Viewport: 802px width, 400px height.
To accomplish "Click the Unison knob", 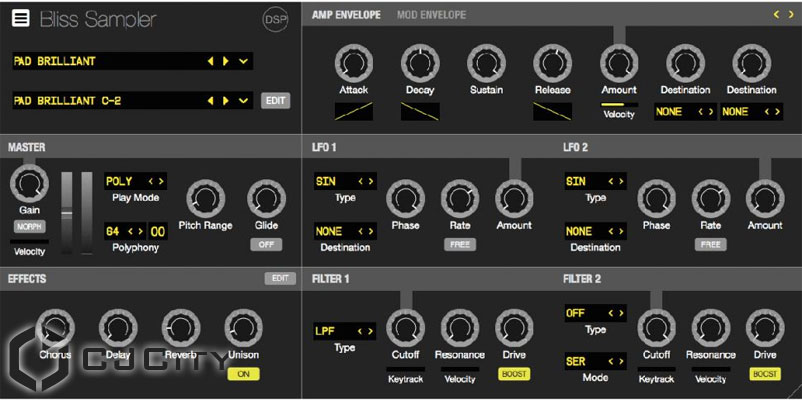I will [243, 328].
